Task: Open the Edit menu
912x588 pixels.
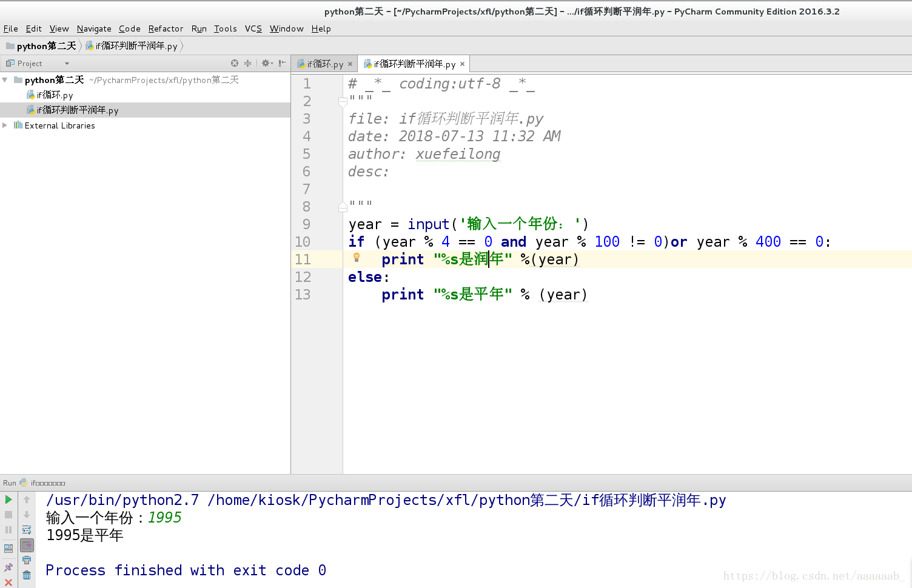Action: [34, 28]
